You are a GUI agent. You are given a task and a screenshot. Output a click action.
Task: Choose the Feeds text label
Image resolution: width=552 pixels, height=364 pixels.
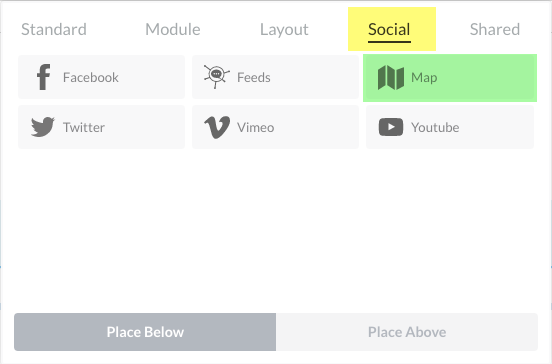[254, 77]
